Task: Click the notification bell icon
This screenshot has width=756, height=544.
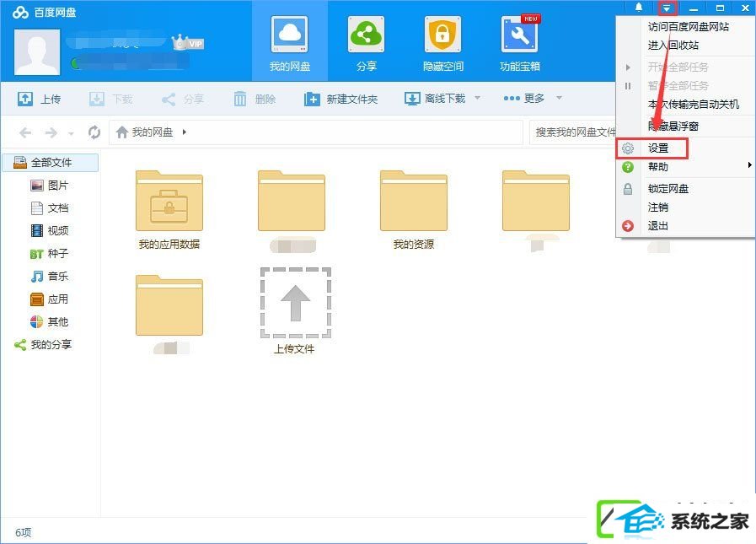Action: pyautogui.click(x=639, y=8)
